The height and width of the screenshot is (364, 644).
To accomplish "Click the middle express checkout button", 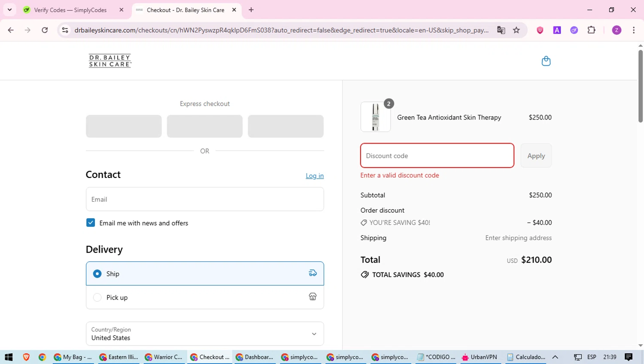I will coord(205,126).
